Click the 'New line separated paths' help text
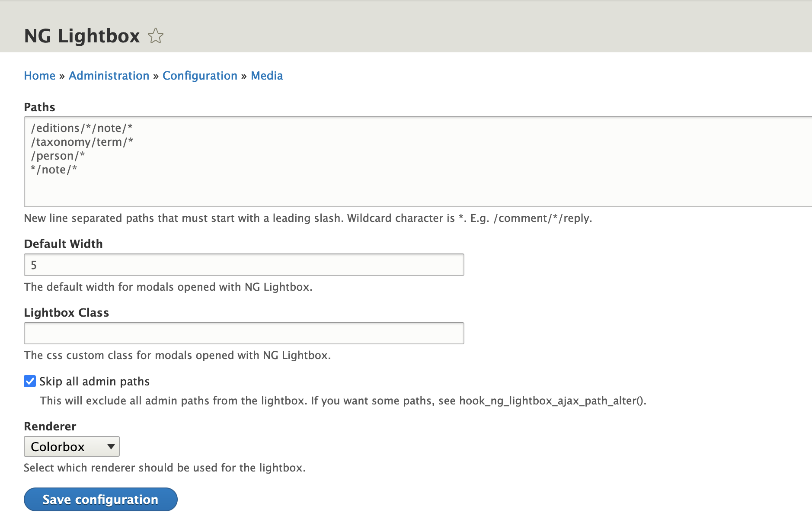The height and width of the screenshot is (526, 812). pyautogui.click(x=308, y=218)
